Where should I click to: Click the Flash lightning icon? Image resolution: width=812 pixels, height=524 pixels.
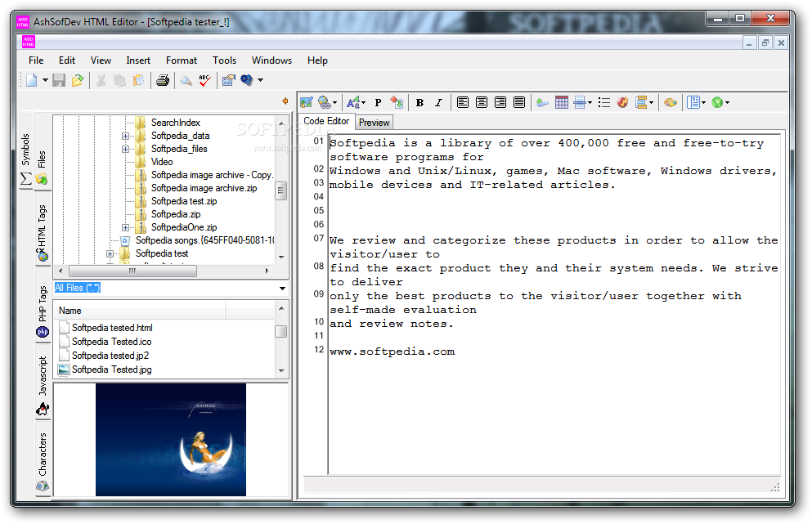point(622,102)
